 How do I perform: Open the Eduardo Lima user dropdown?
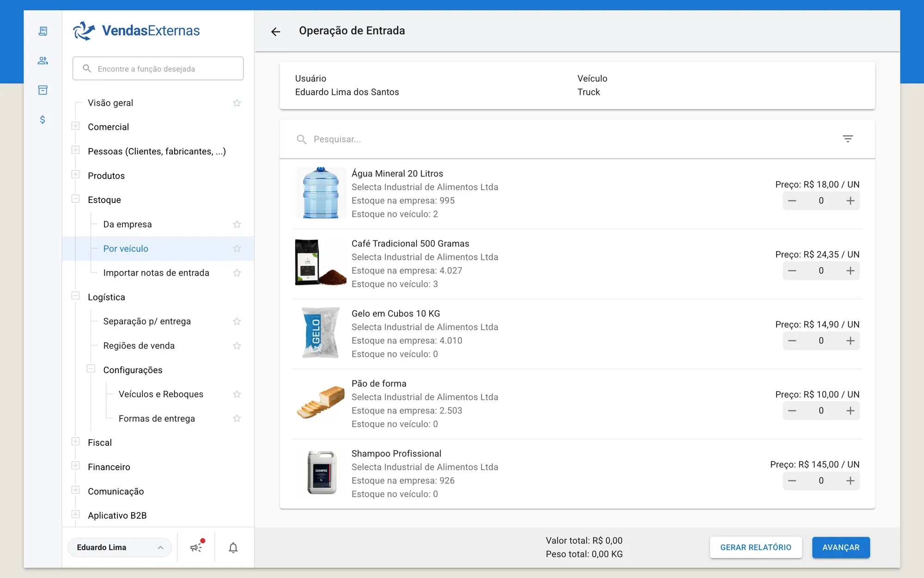pos(120,547)
